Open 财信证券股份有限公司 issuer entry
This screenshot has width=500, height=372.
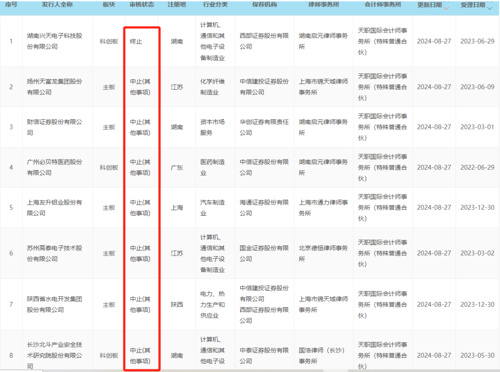(x=54, y=127)
